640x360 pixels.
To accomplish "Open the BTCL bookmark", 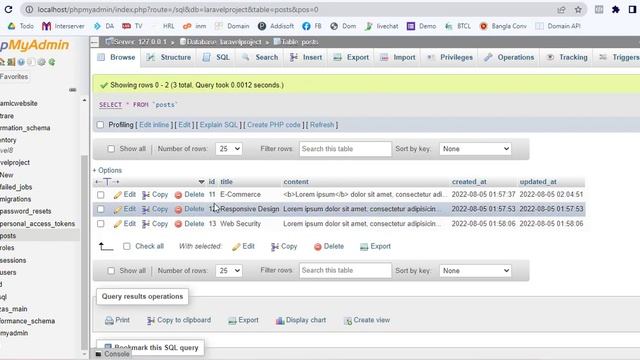I will (458, 26).
